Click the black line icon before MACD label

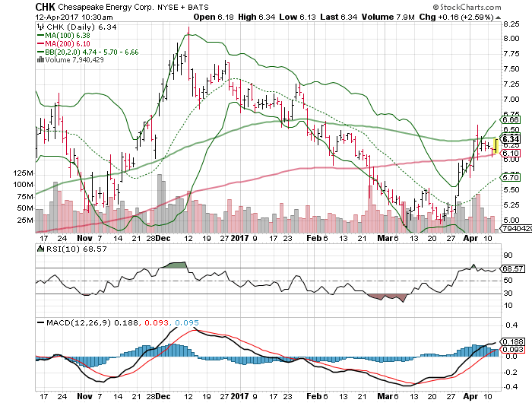pyautogui.click(x=41, y=322)
